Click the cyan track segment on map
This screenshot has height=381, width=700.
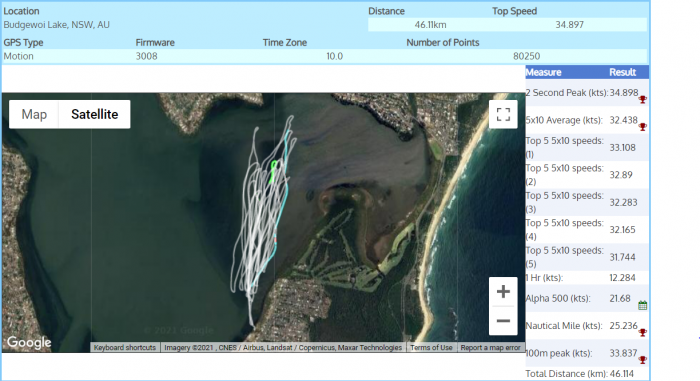click(x=280, y=214)
